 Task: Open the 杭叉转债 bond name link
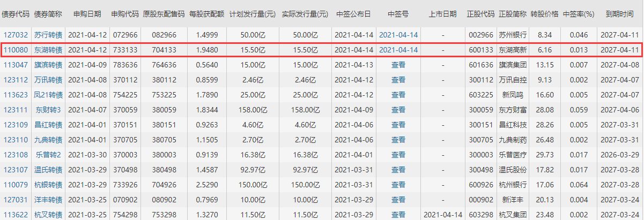pyautogui.click(x=48, y=215)
